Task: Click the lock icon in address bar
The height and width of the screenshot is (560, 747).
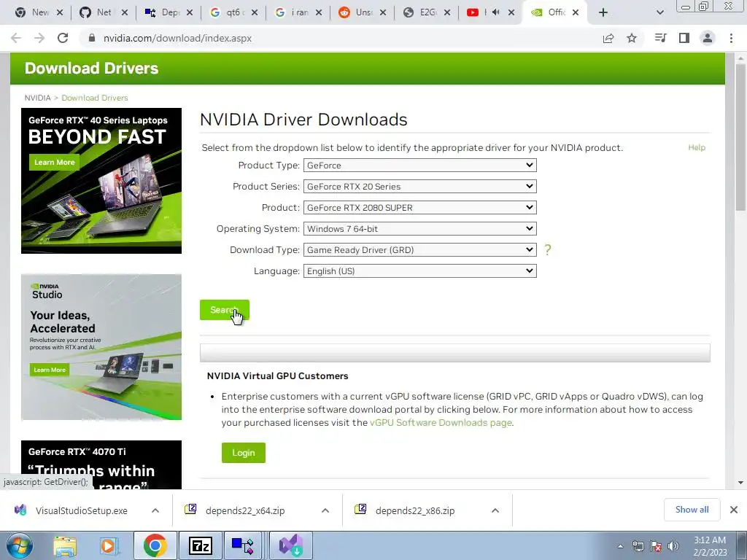Action: pos(92,38)
